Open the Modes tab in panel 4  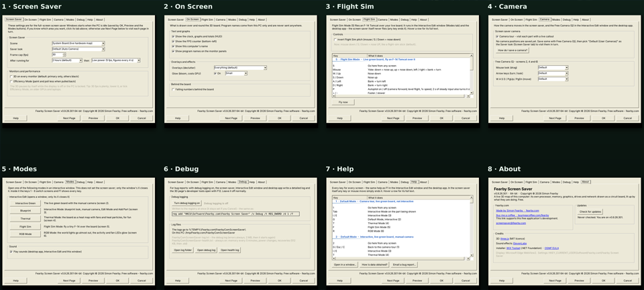click(556, 19)
